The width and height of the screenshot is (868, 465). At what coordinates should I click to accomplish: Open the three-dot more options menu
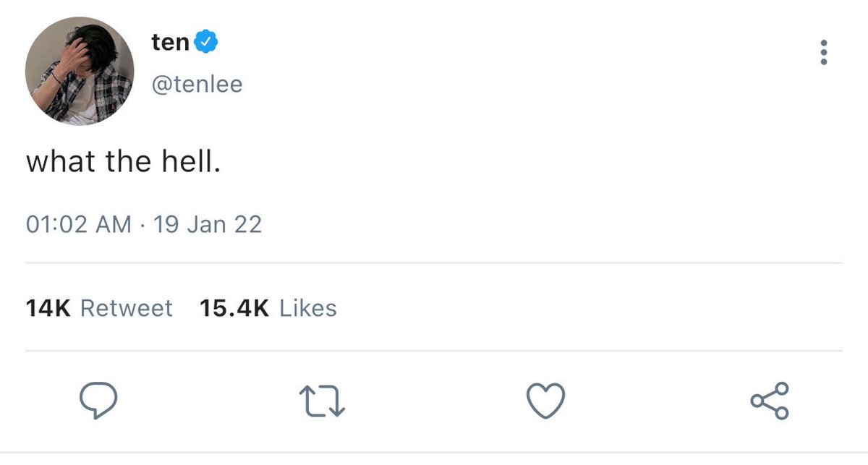click(x=823, y=53)
